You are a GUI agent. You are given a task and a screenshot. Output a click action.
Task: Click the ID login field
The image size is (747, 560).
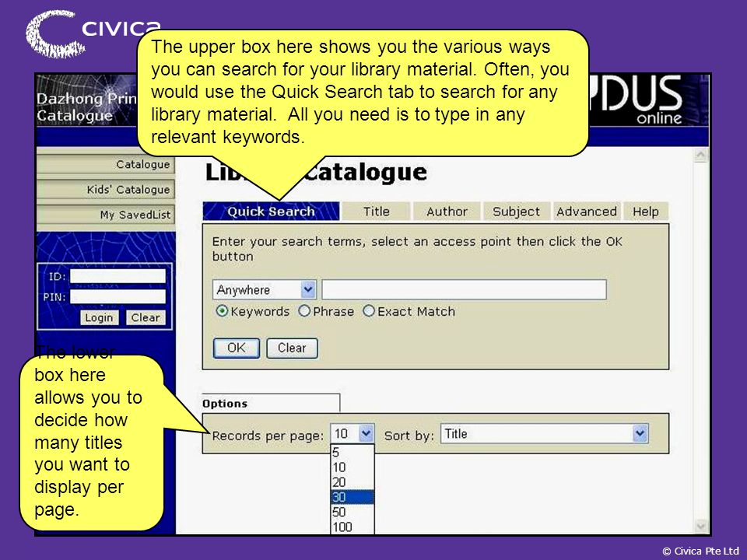(117, 276)
